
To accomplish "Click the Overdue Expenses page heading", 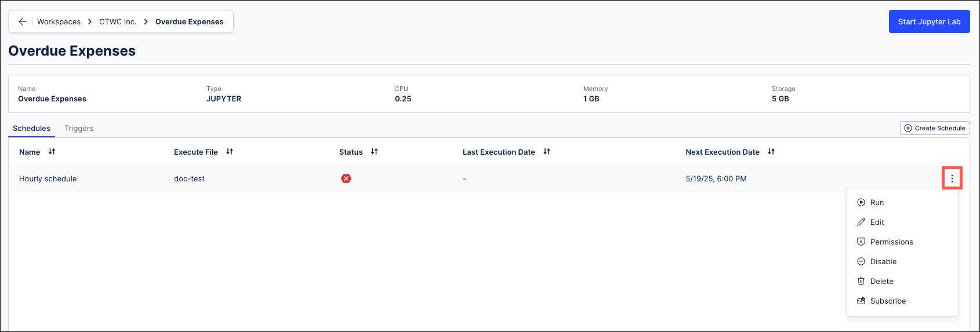I will click(x=72, y=51).
